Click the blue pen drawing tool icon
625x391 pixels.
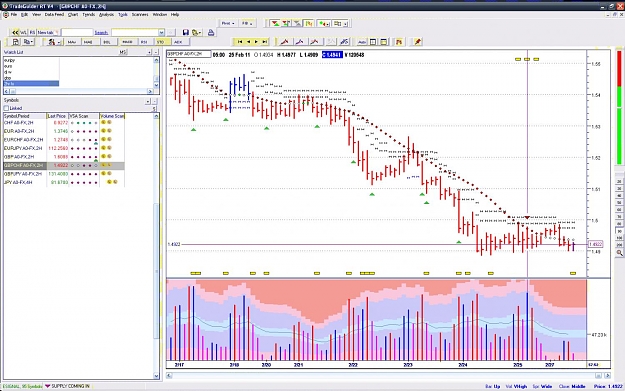[x=345, y=41]
